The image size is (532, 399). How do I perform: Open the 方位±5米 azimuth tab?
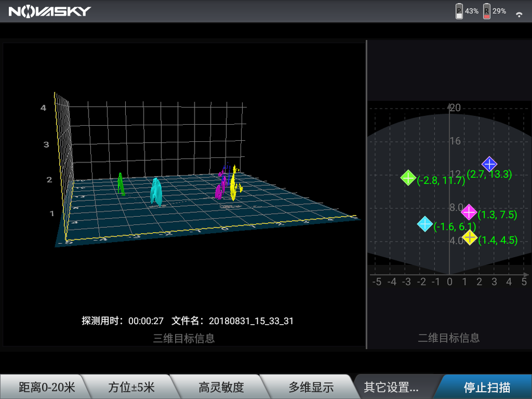tap(131, 387)
